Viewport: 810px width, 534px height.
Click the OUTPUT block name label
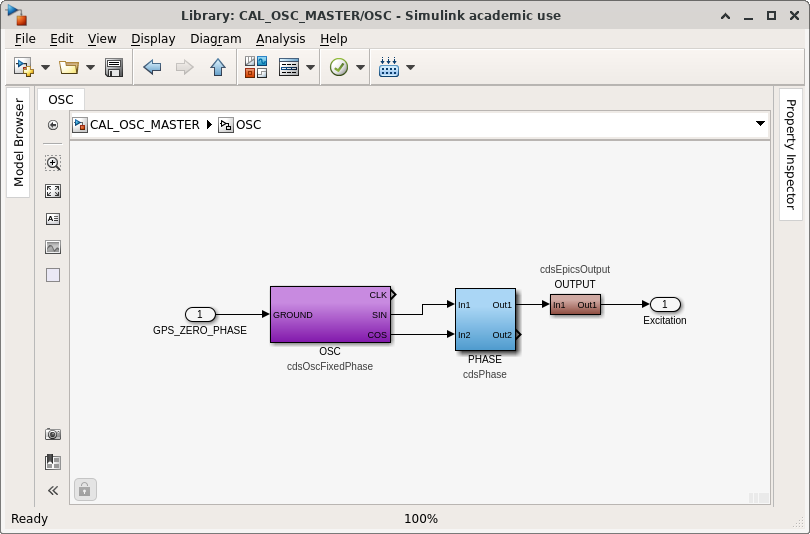[575, 284]
